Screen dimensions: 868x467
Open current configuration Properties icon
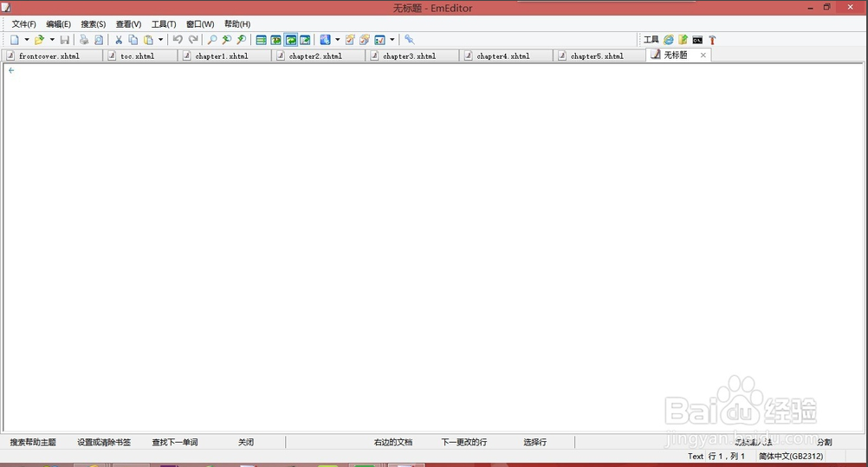[350, 40]
